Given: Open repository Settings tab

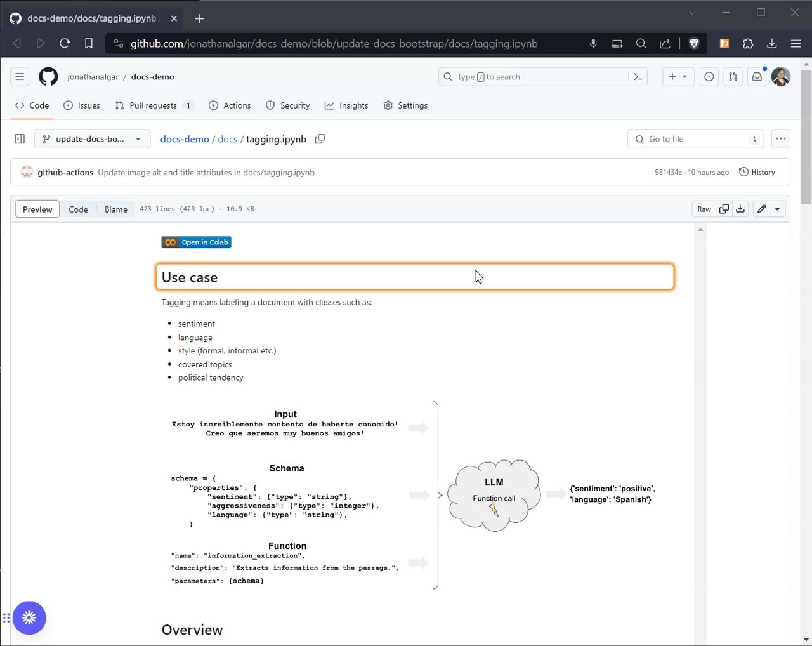Looking at the screenshot, I should [405, 105].
